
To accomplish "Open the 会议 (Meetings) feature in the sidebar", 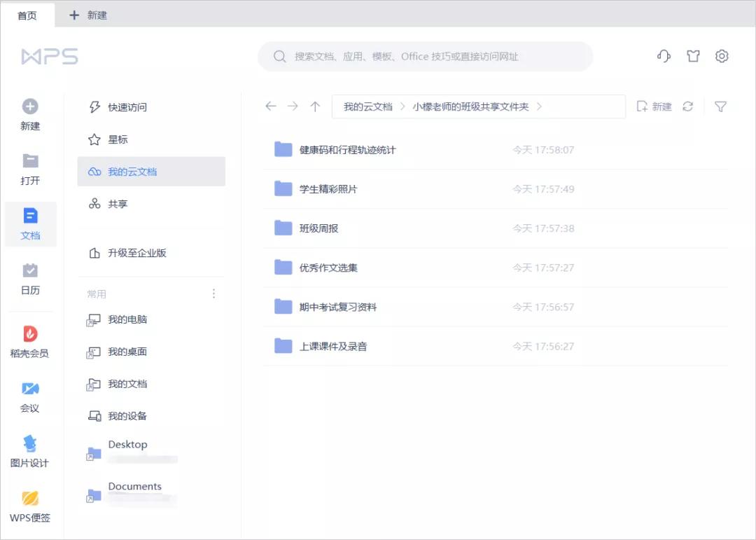I will tap(29, 396).
